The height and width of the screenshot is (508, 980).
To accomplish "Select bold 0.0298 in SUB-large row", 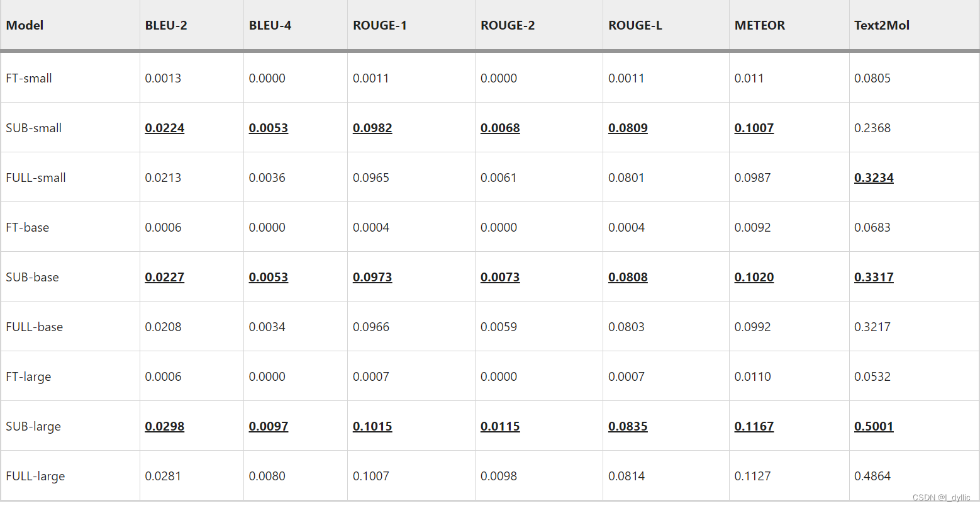I will click(165, 426).
